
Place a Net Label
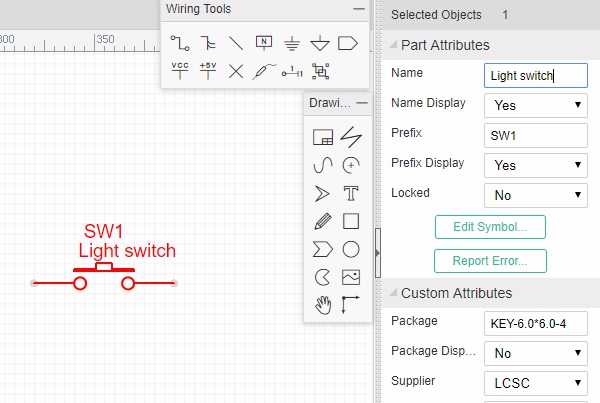(264, 43)
